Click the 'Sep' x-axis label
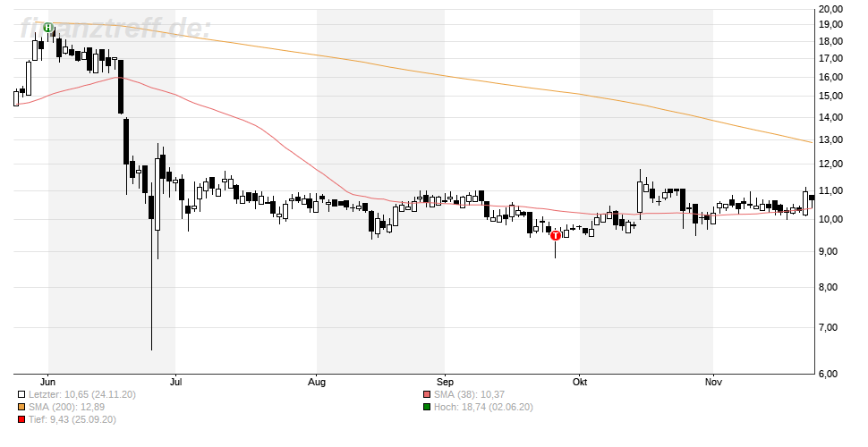868x447 pixels. point(445,382)
